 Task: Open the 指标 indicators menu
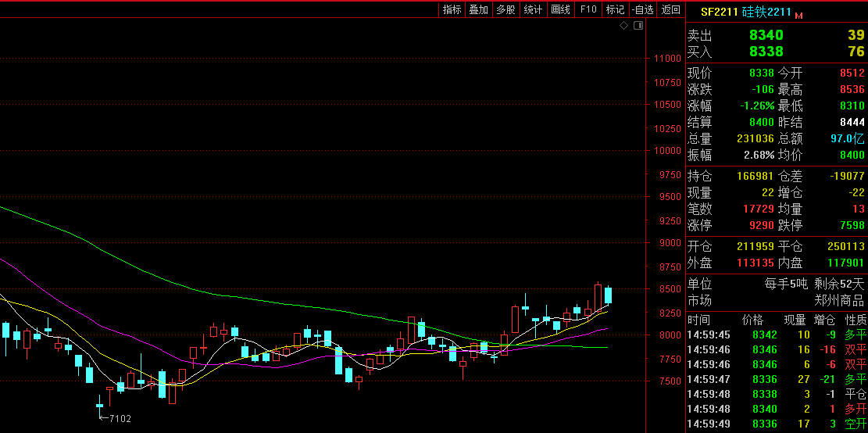tap(452, 9)
